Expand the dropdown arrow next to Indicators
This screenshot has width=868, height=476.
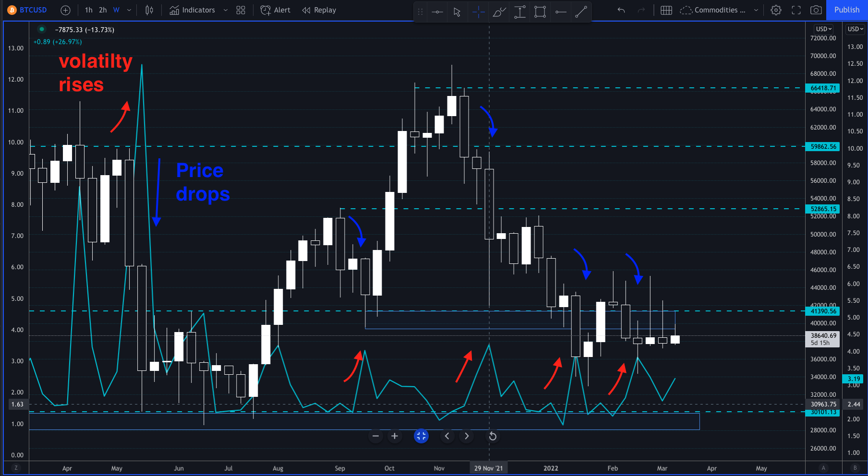click(225, 10)
